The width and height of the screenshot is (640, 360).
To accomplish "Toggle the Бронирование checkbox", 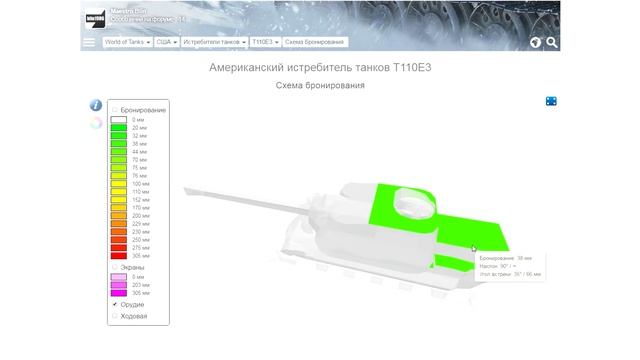I will (x=115, y=110).
